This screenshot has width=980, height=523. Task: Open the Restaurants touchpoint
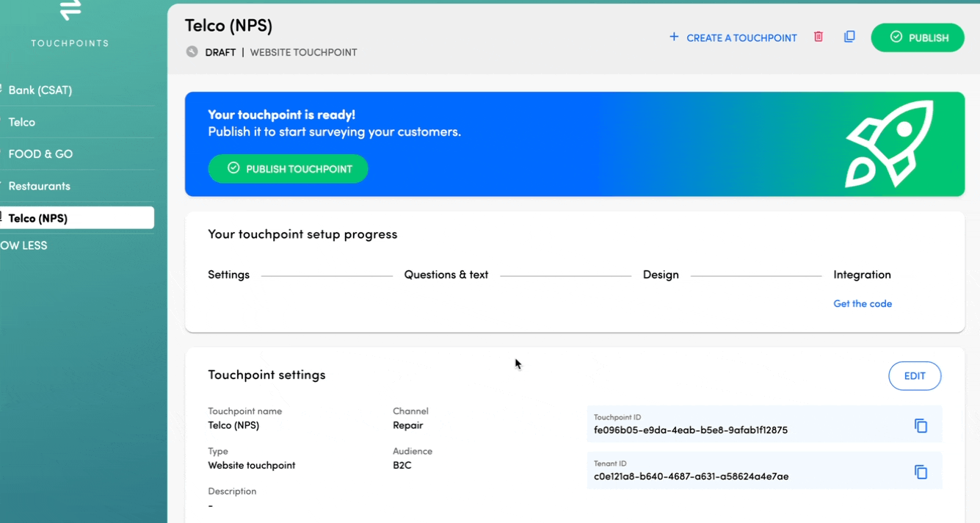[x=40, y=186]
